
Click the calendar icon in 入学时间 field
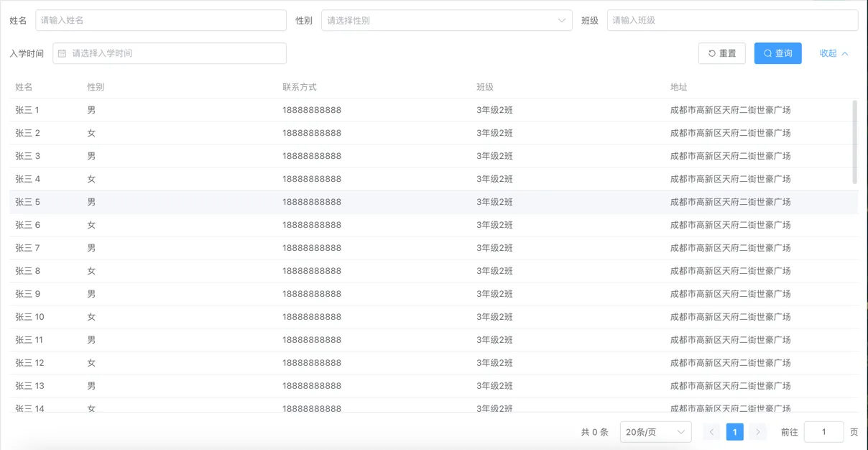click(63, 52)
